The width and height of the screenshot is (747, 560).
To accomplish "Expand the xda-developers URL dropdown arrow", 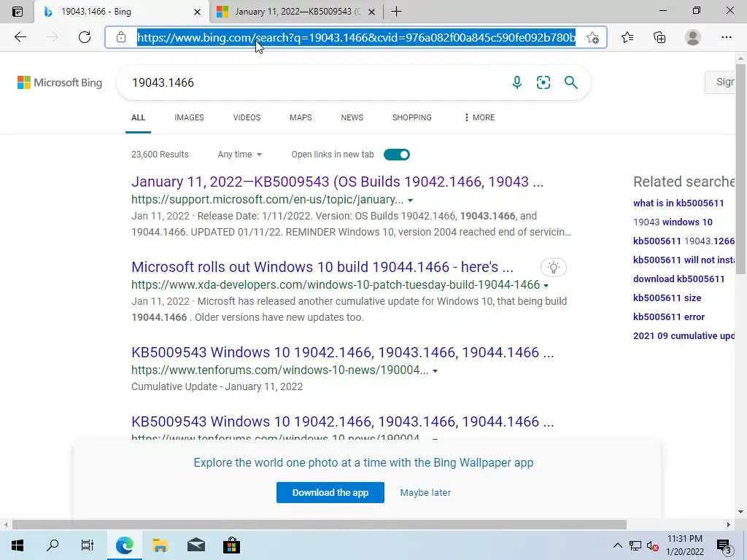I will (x=546, y=286).
